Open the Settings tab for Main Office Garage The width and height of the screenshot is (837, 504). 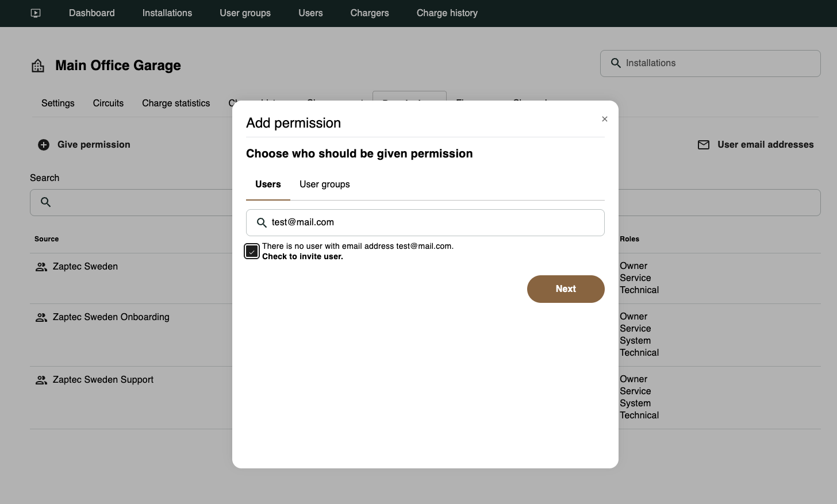(57, 103)
